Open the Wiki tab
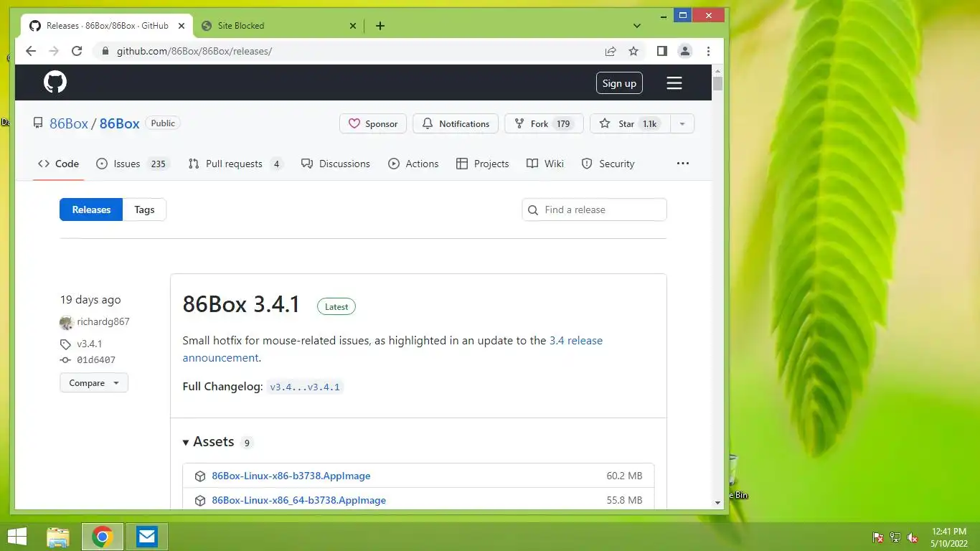The height and width of the screenshot is (551, 980). click(x=545, y=164)
